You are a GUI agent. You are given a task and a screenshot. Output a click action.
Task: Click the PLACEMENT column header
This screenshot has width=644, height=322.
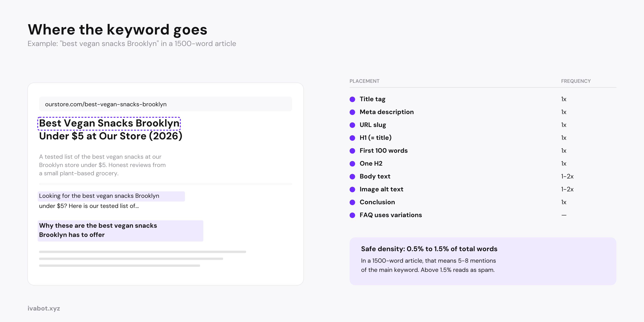click(364, 81)
